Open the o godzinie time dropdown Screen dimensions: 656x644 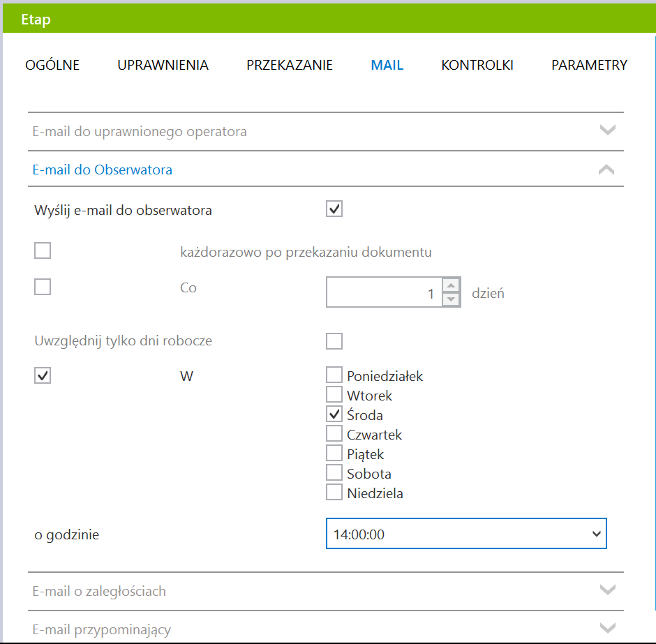point(466,534)
